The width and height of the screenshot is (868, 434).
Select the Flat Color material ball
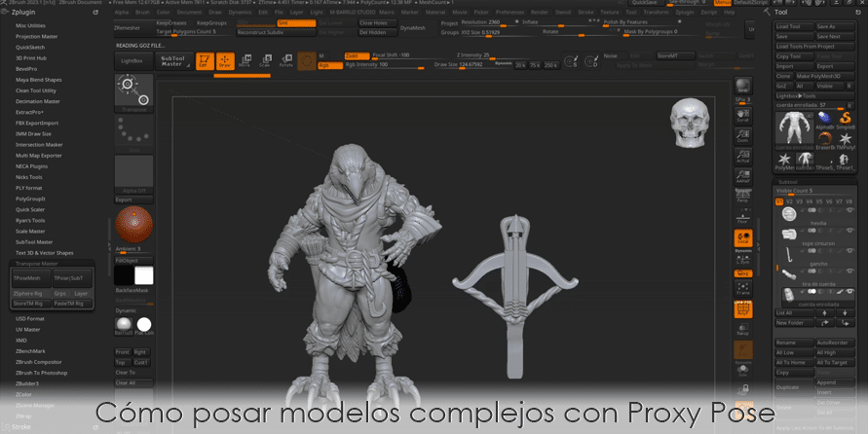point(144,326)
